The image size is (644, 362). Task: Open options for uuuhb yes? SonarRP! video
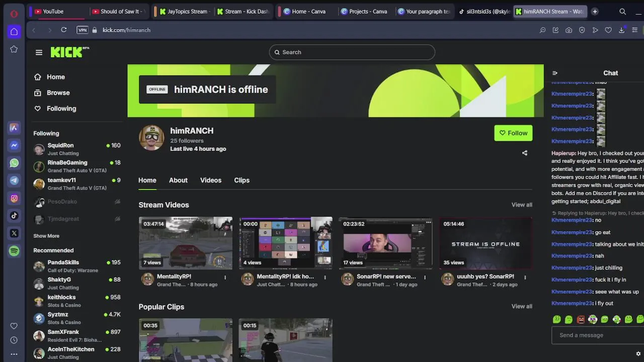(x=525, y=277)
